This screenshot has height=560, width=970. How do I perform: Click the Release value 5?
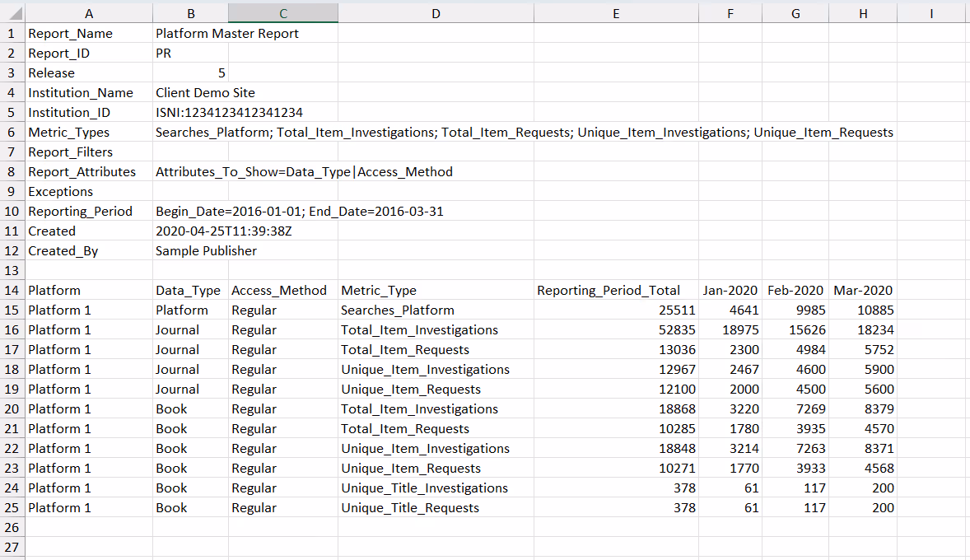coord(190,73)
